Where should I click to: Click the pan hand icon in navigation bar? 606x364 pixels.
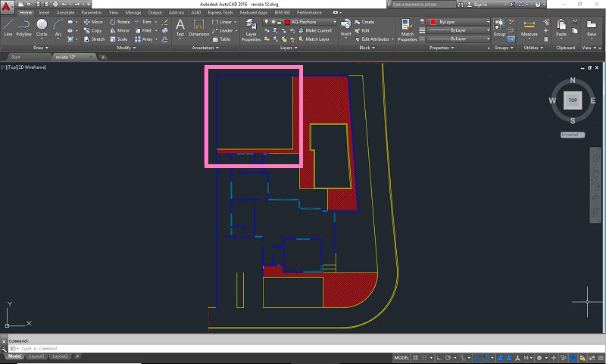click(595, 171)
